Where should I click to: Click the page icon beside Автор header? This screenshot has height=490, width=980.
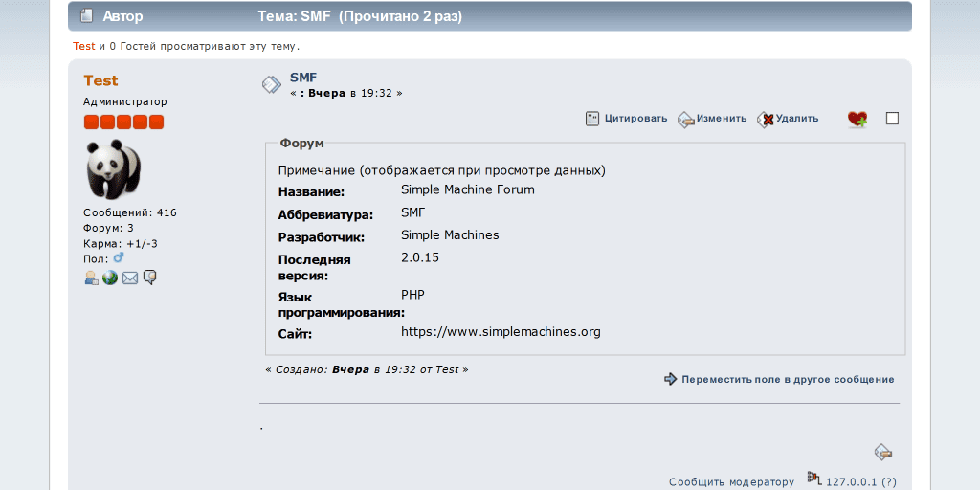pos(86,16)
